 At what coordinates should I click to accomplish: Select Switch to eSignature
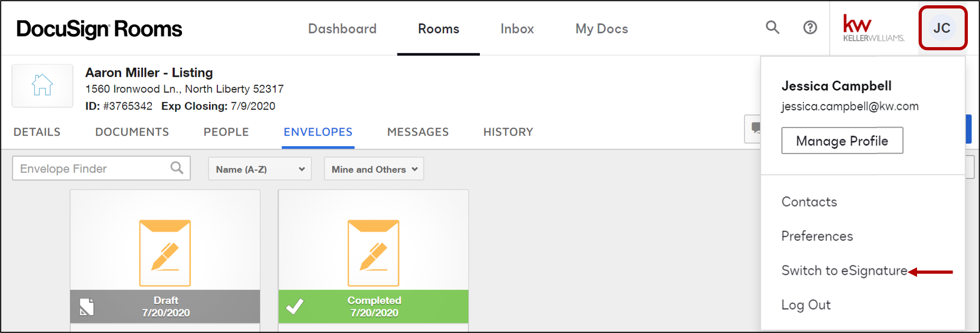(x=843, y=270)
